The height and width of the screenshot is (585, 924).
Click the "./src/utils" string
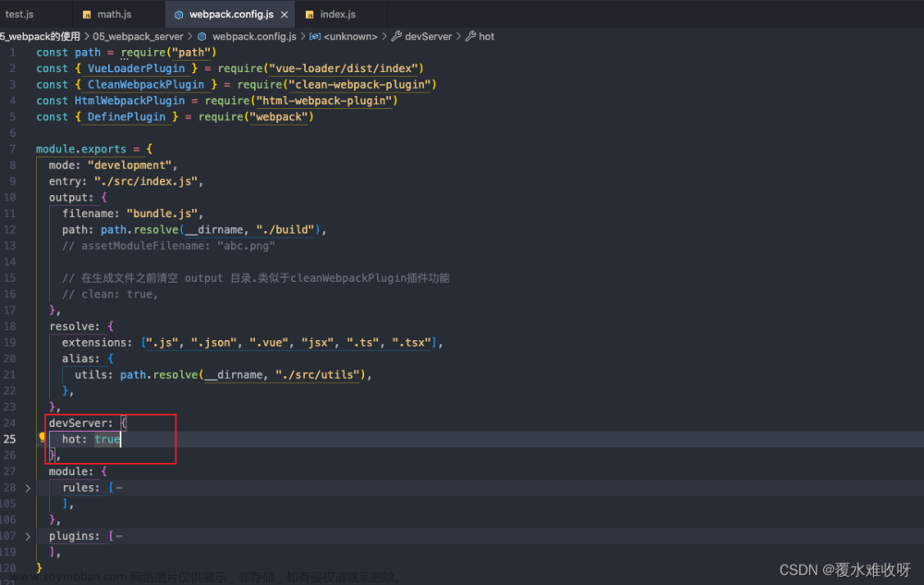[318, 374]
